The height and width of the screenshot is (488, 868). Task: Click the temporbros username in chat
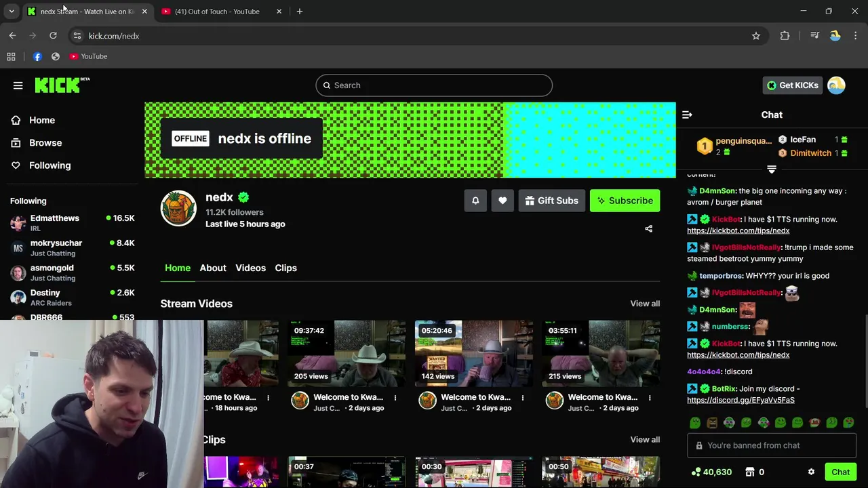click(x=720, y=276)
